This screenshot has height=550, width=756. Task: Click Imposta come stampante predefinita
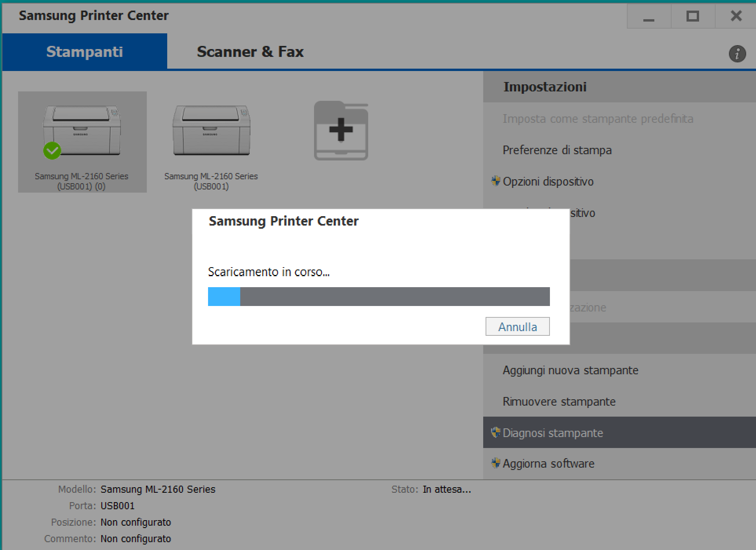click(598, 119)
